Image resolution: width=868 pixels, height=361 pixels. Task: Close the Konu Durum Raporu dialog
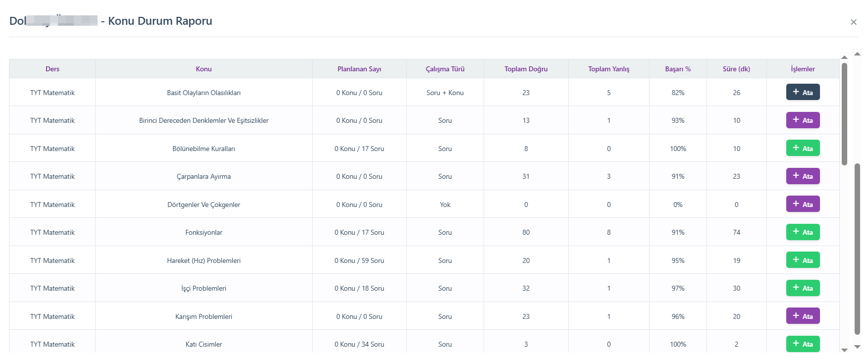pos(853,22)
